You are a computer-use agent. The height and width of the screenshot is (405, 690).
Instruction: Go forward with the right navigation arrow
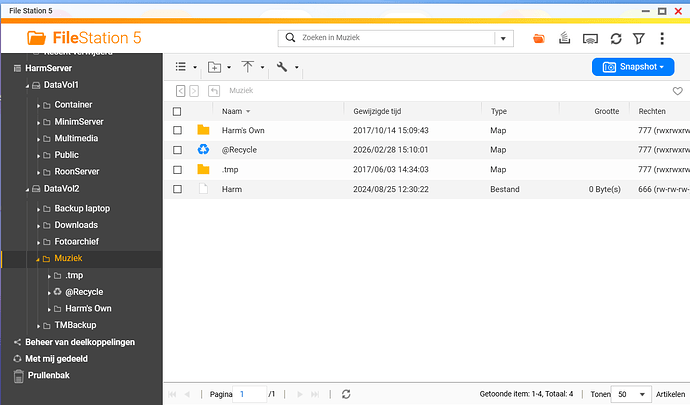point(194,91)
